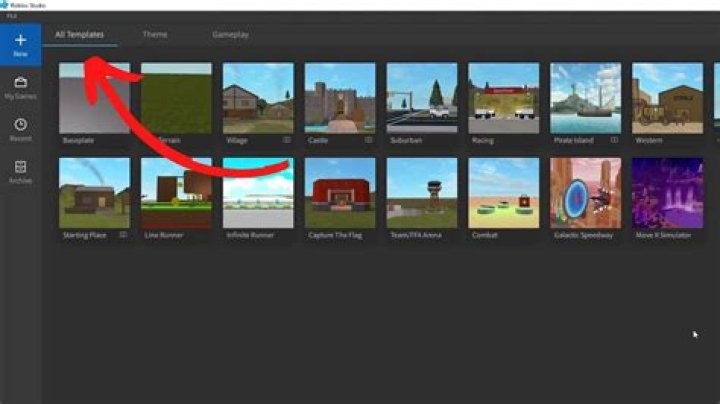Screen dimensions: 720x404
Task: Select the Pirate Island template
Action: (585, 98)
